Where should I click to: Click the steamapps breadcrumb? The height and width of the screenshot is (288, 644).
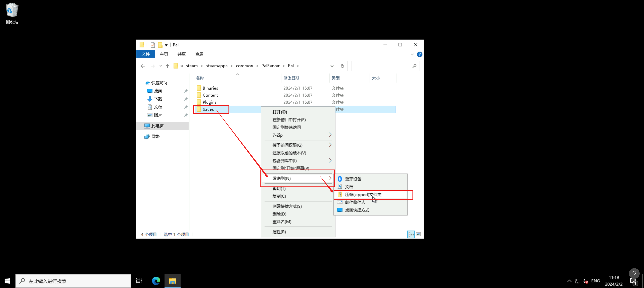(x=217, y=66)
